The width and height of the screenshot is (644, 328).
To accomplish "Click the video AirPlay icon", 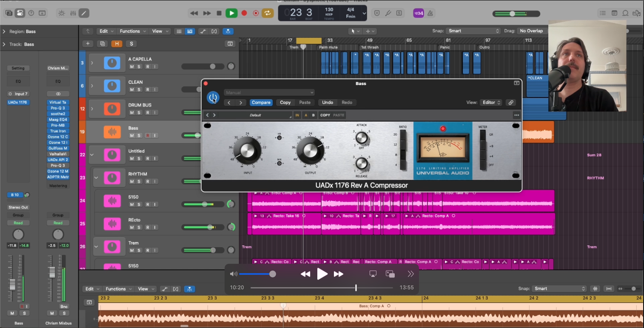I will [x=373, y=274].
